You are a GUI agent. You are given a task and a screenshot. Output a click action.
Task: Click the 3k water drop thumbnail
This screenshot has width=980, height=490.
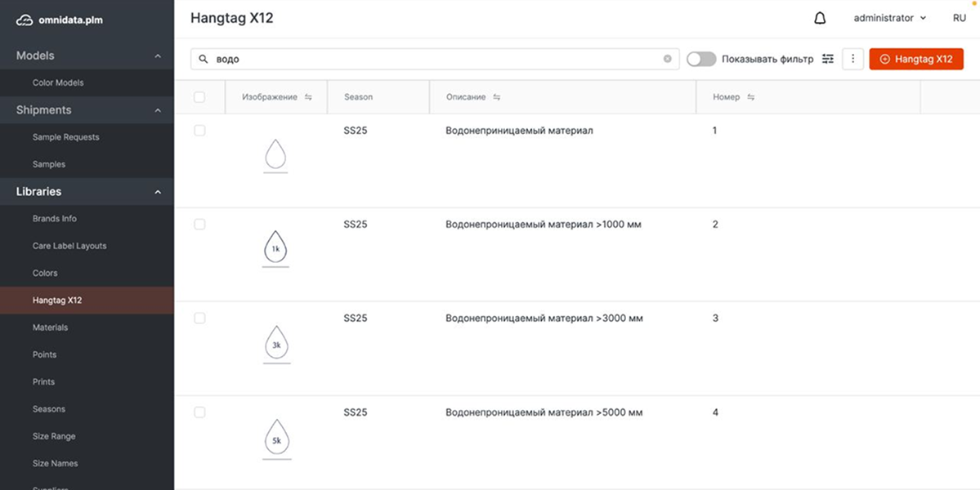pyautogui.click(x=276, y=344)
